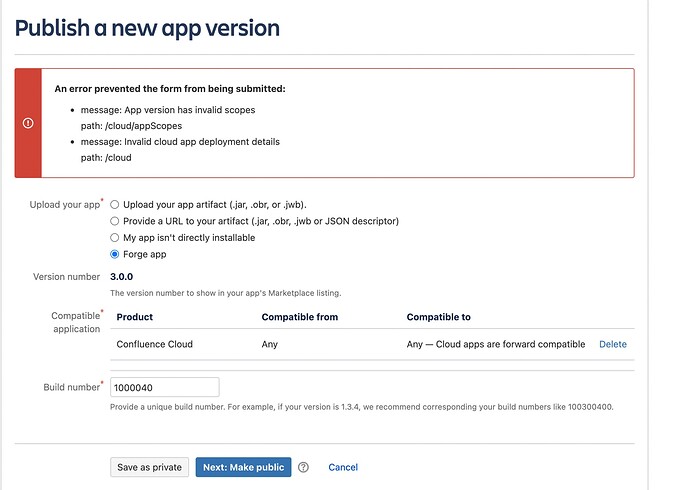Click the 'Compatible from' column header
690x490 pixels.
[299, 317]
